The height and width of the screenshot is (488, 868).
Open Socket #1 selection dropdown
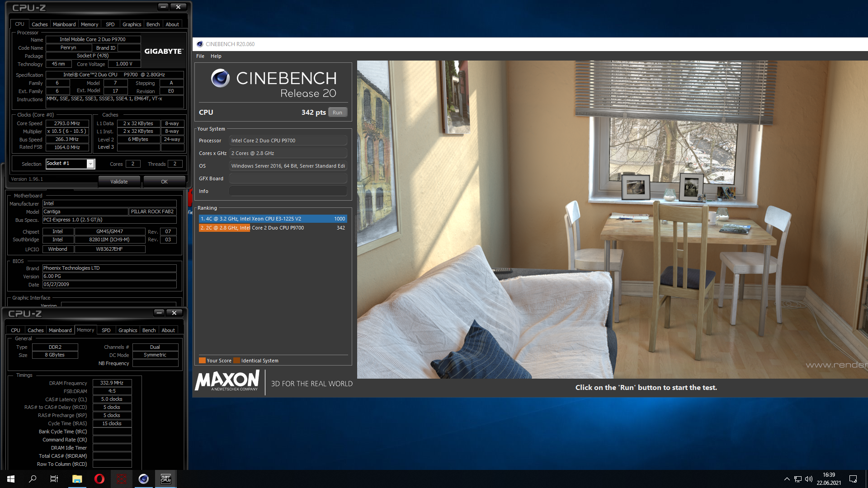coord(90,164)
